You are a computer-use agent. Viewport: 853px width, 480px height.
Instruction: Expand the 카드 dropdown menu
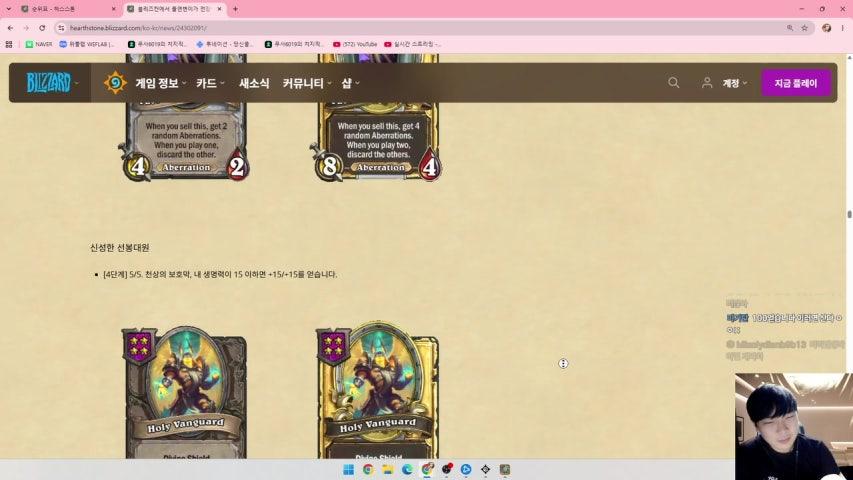pyautogui.click(x=210, y=83)
